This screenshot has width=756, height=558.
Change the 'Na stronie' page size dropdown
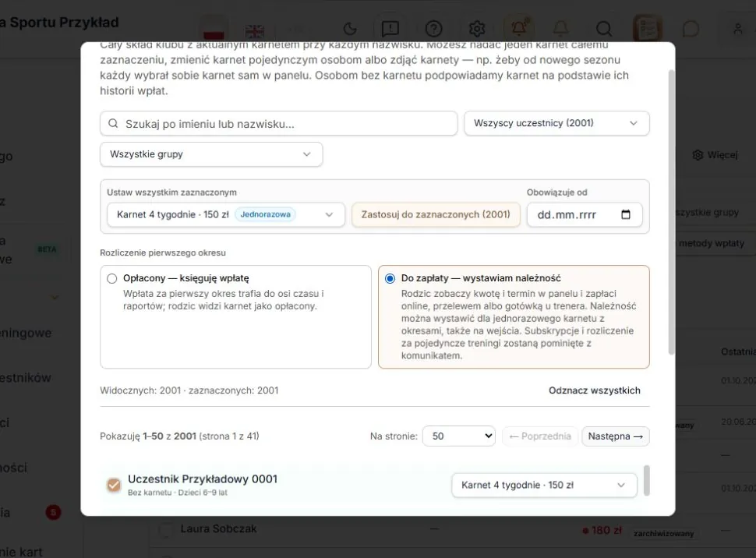(458, 436)
